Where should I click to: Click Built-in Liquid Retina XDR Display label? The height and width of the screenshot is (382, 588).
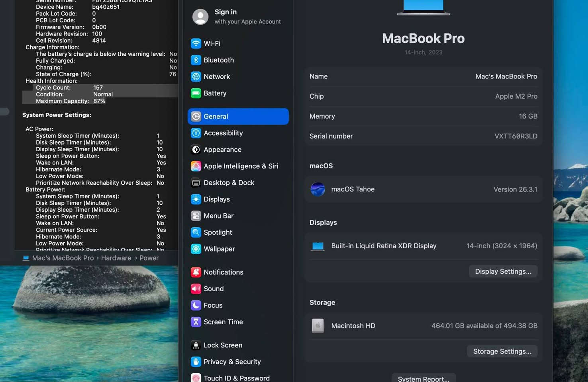point(384,246)
